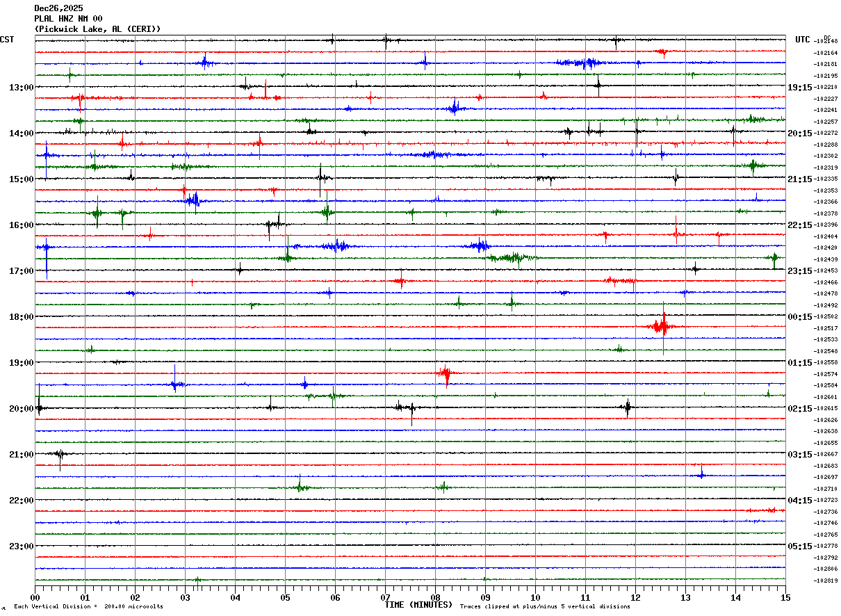Click the '04:15' UTC time label
This screenshot has width=841, height=616.
click(800, 501)
